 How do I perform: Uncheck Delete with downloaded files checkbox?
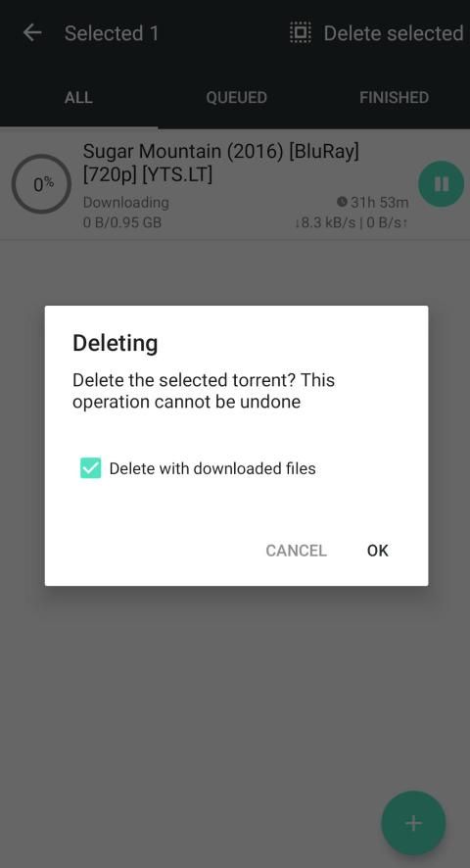[x=90, y=467]
